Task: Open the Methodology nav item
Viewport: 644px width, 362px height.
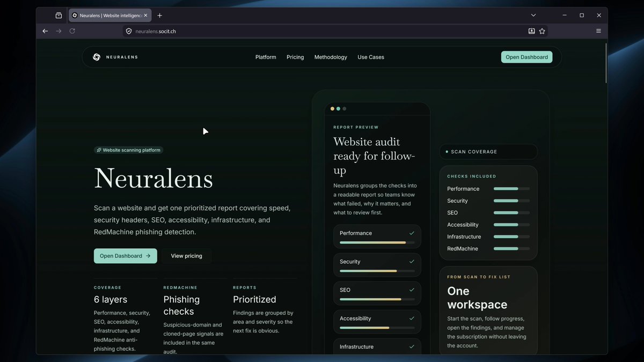Action: coord(331,57)
